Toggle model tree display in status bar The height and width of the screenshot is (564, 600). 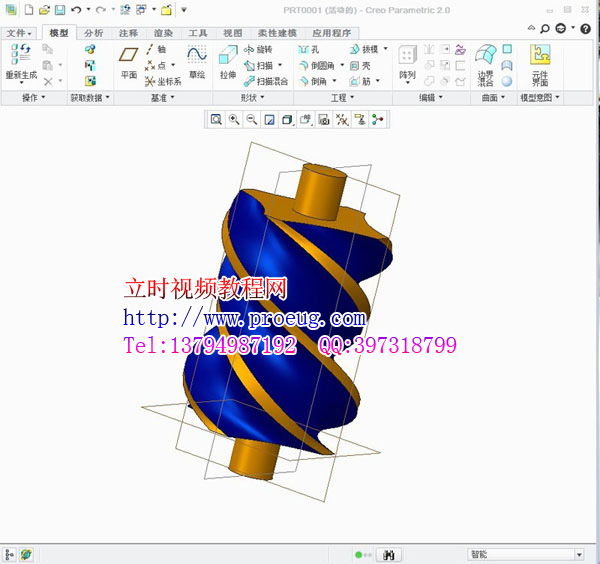click(x=9, y=554)
